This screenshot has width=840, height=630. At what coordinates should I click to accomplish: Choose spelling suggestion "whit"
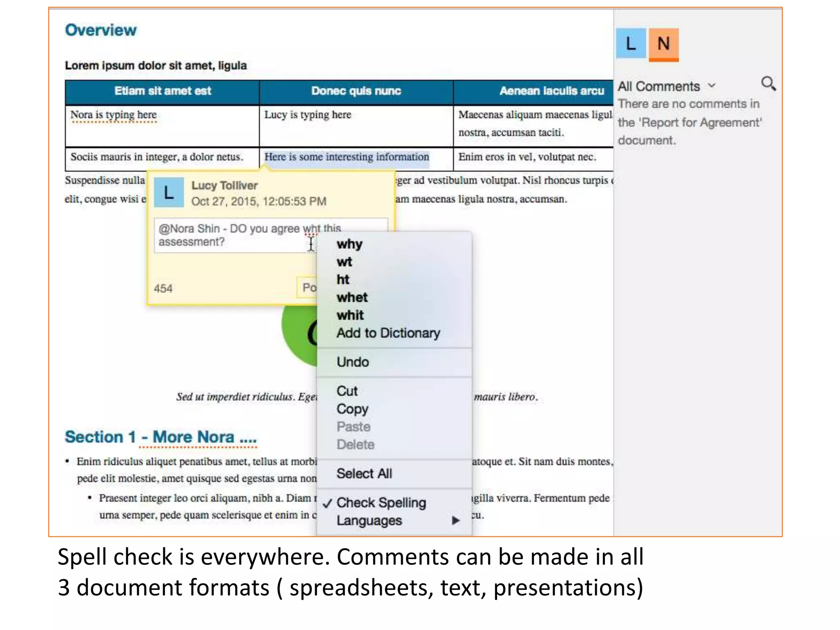tap(350, 315)
